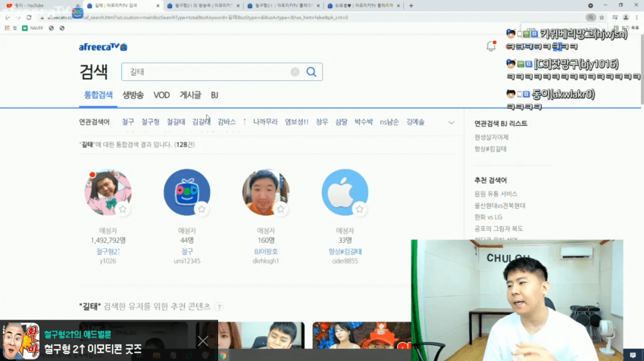The image size is (644, 361).
Task: Click help question mark beside 추천 콘텐츠
Action: tap(219, 307)
